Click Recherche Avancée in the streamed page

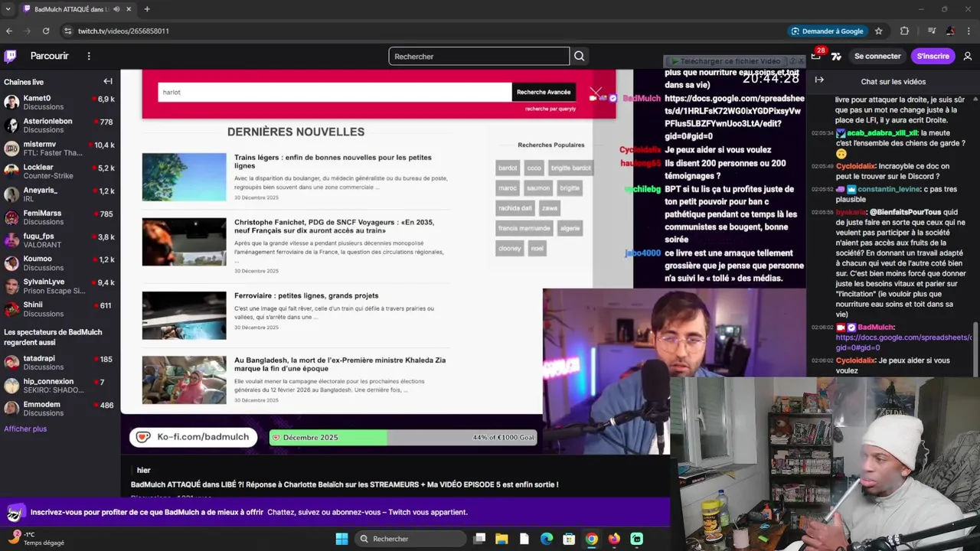(x=544, y=92)
